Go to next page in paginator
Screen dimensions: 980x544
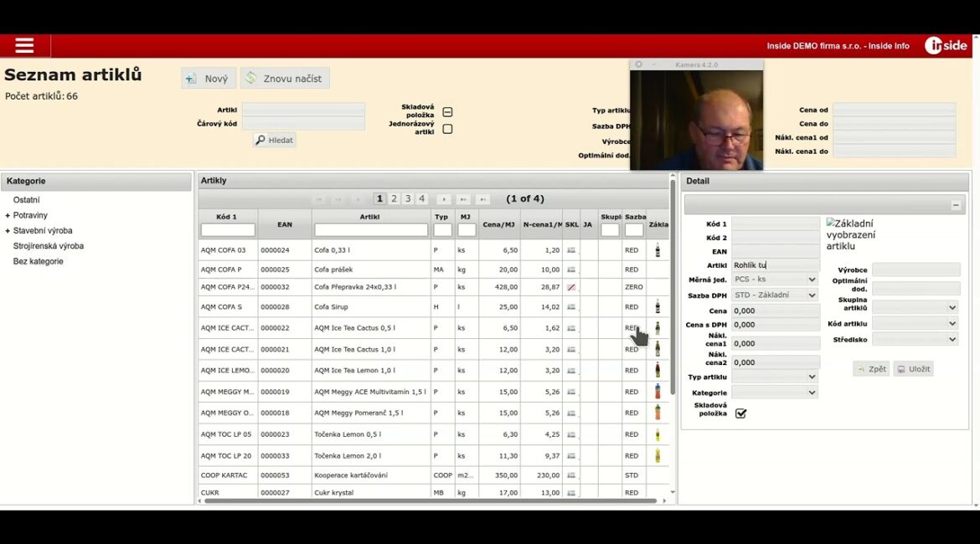tap(444, 199)
